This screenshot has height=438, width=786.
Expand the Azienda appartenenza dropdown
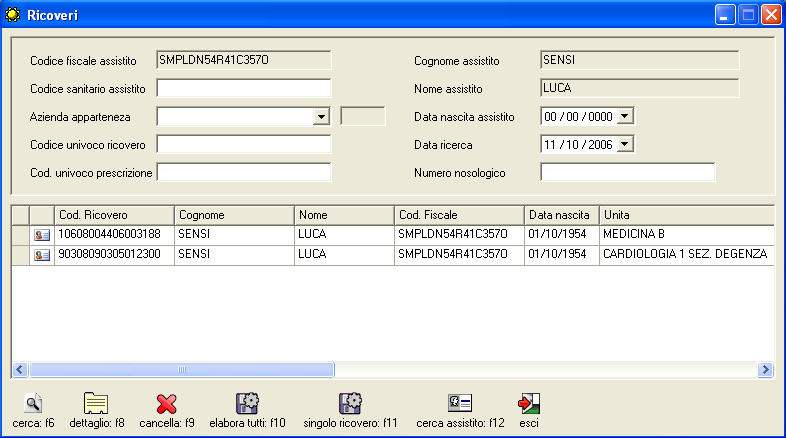click(x=321, y=117)
